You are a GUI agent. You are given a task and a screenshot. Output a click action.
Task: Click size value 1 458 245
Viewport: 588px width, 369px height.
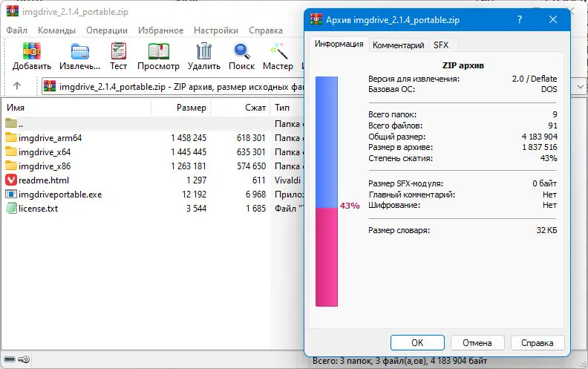point(189,138)
